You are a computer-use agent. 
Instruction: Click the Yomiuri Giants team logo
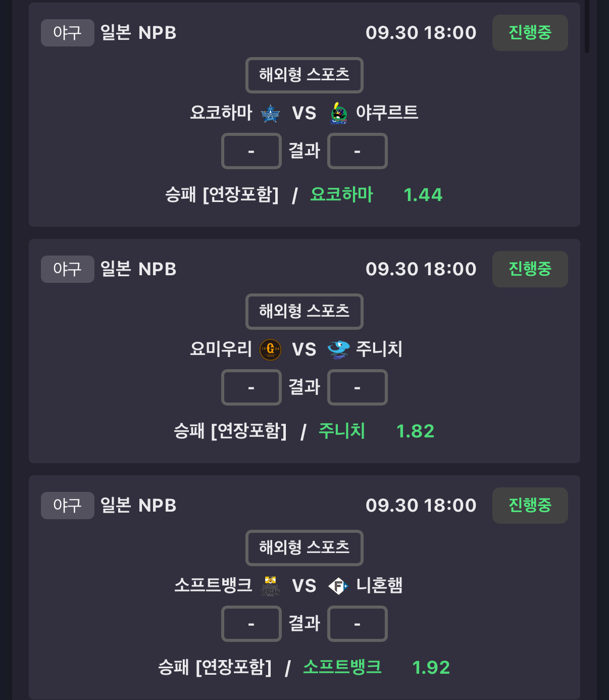pyautogui.click(x=270, y=349)
